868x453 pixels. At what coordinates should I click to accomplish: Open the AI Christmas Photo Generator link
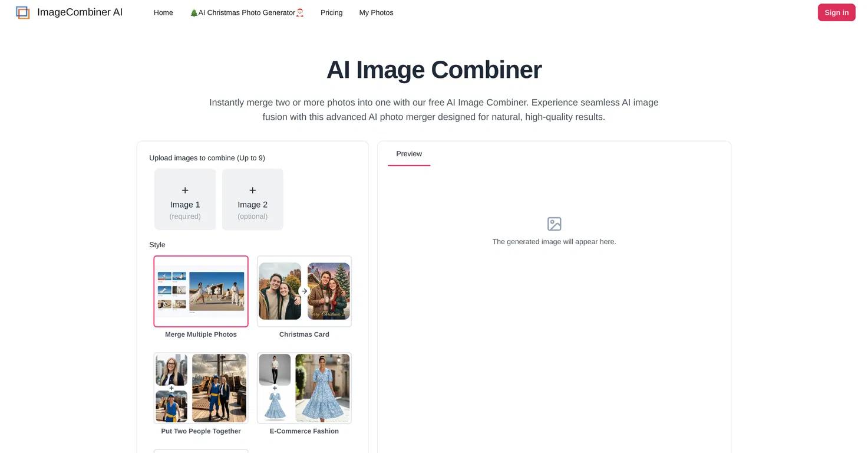coord(247,12)
